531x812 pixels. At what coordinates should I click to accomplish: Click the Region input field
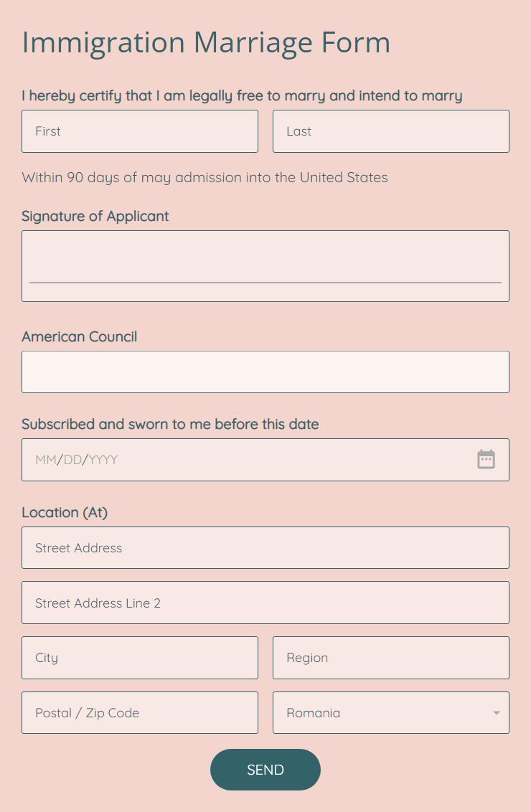(391, 658)
